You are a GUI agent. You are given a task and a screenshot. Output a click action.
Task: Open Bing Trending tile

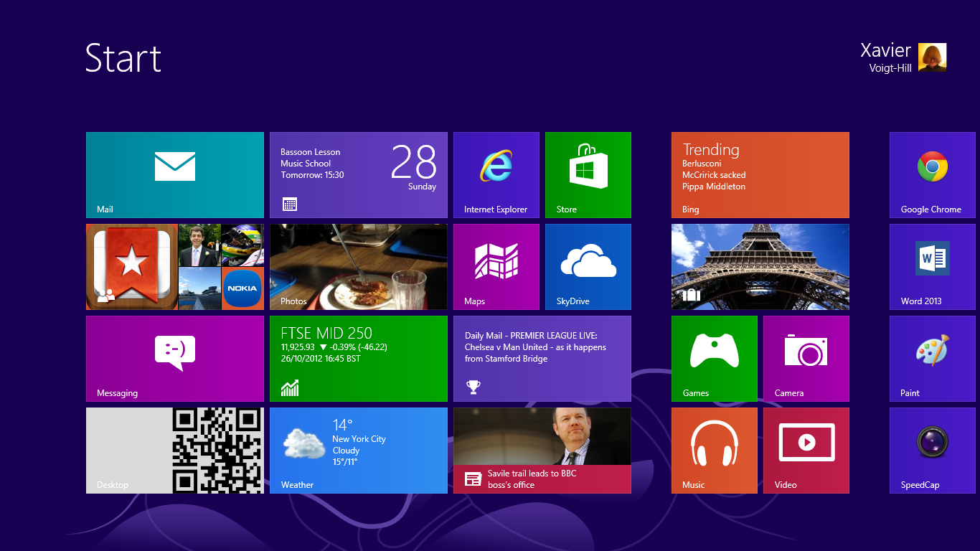(760, 174)
